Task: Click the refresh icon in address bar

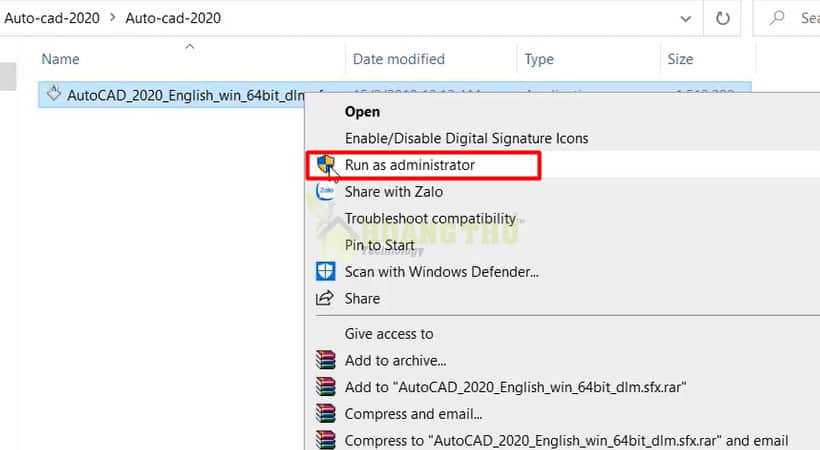Action: (722, 18)
